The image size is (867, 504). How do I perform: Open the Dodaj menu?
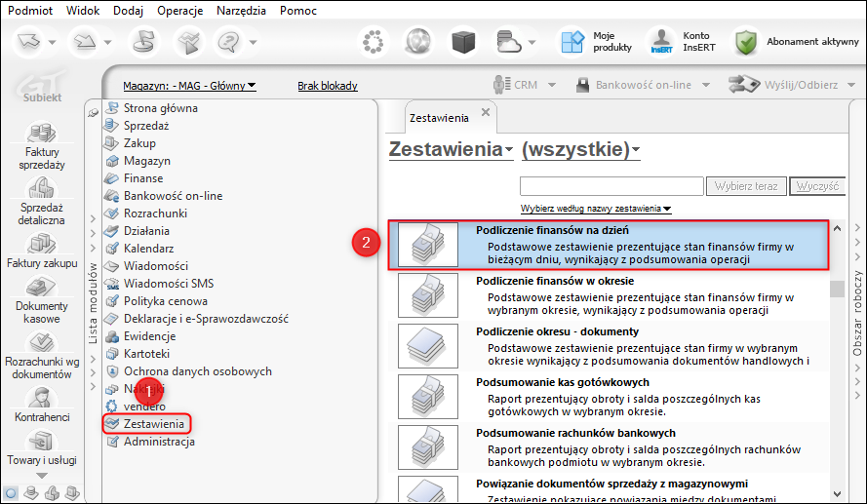tap(129, 11)
